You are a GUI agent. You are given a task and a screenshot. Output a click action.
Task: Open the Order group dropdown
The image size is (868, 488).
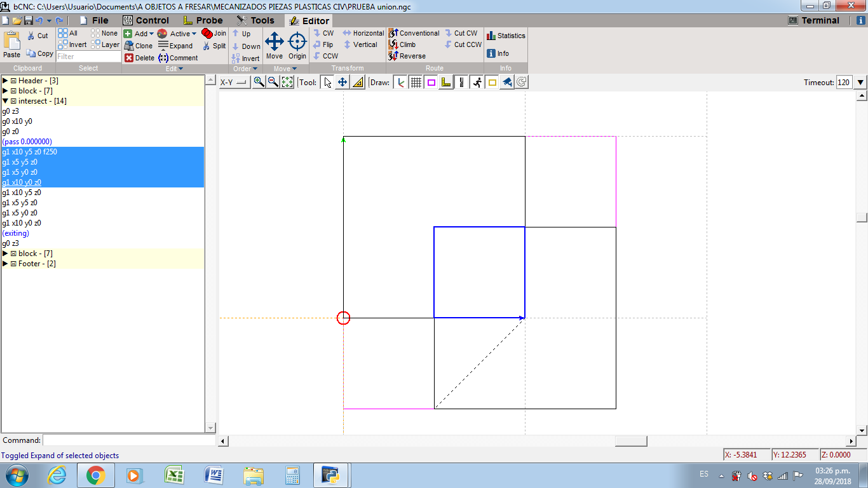(245, 69)
